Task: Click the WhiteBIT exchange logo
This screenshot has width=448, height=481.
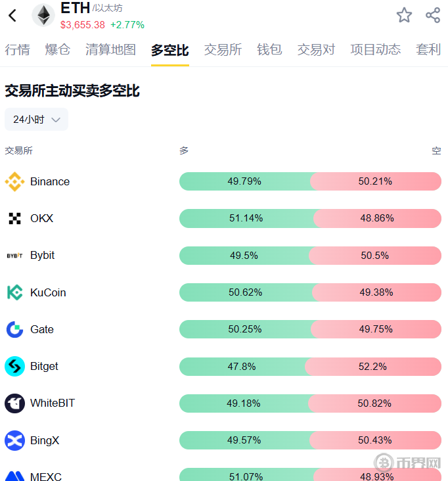Action: pos(14,403)
